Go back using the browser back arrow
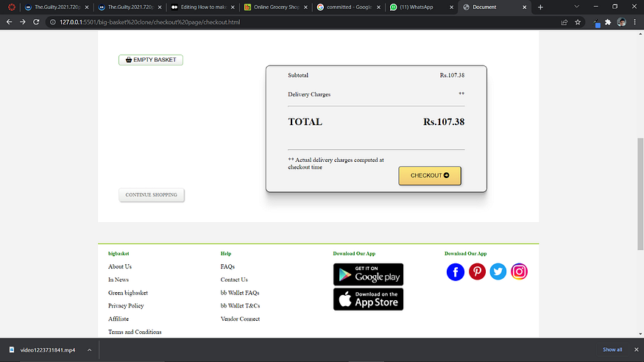Screen dimensions: 644x362 [9, 22]
